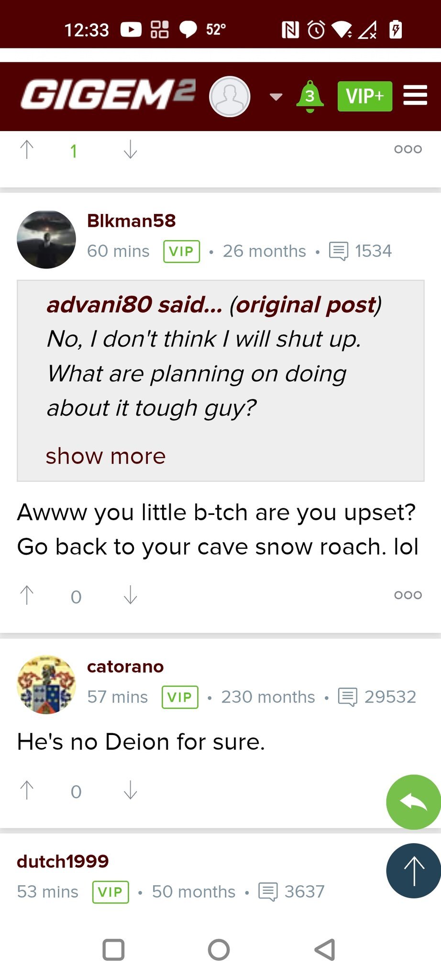441x980 pixels.
Task: Tap the dark blue back-to-top arrow button
Action: pos(414,870)
